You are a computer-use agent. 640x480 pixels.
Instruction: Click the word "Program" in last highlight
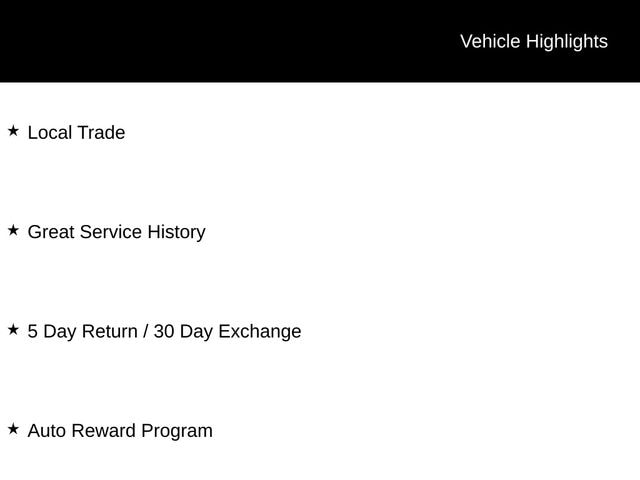pyautogui.click(x=177, y=431)
